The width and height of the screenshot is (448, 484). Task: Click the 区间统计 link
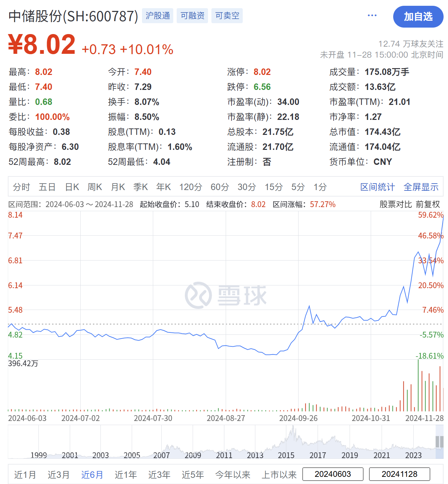pyautogui.click(x=378, y=187)
